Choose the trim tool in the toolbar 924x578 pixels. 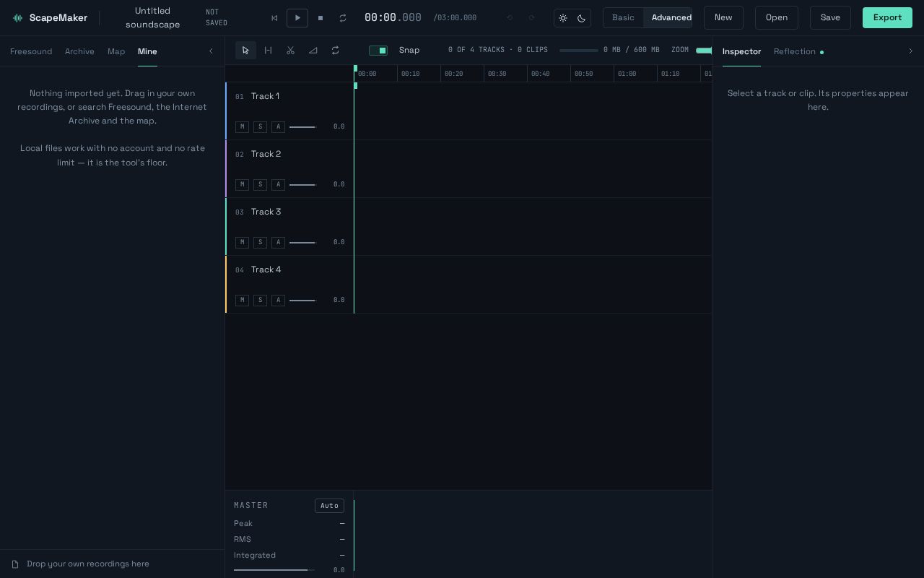(268, 51)
